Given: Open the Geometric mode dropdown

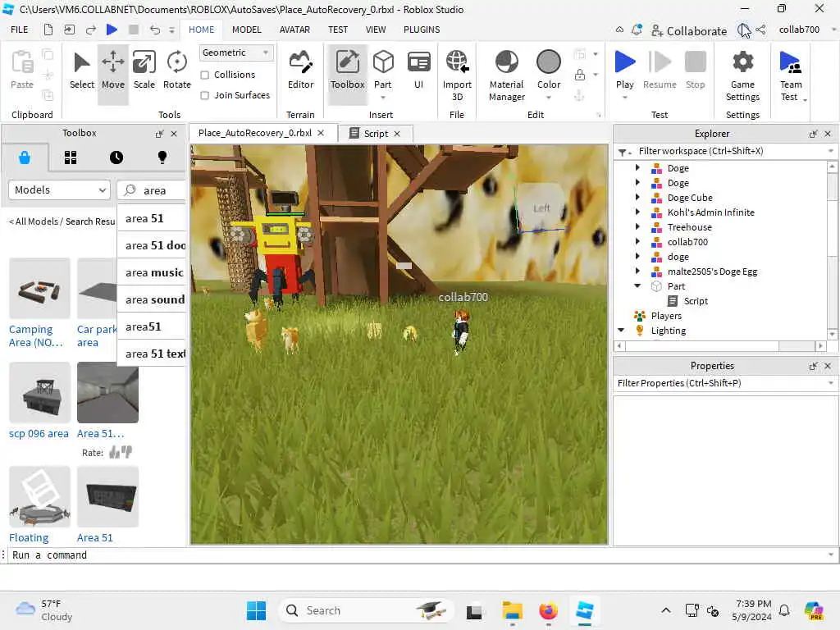Looking at the screenshot, I should coord(235,52).
